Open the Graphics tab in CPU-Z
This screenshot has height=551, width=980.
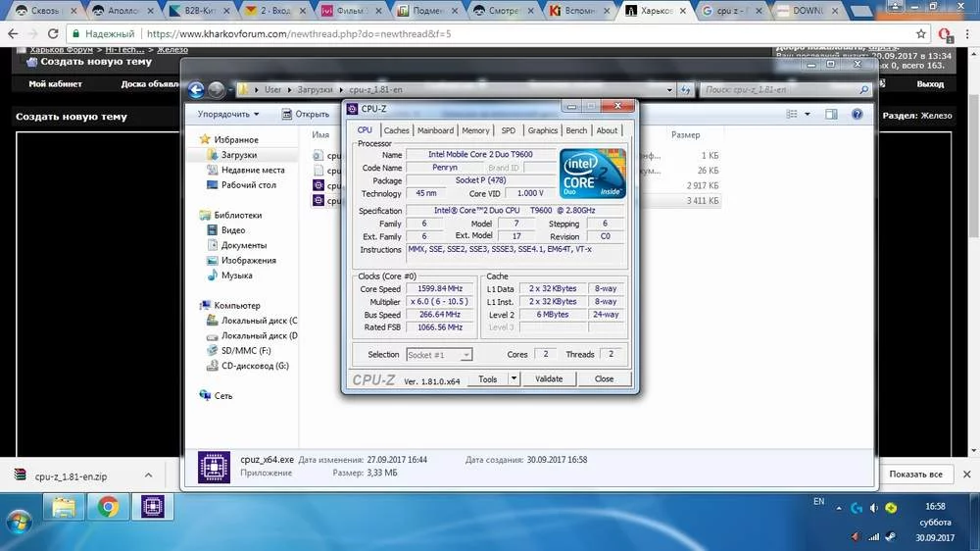pyautogui.click(x=542, y=130)
